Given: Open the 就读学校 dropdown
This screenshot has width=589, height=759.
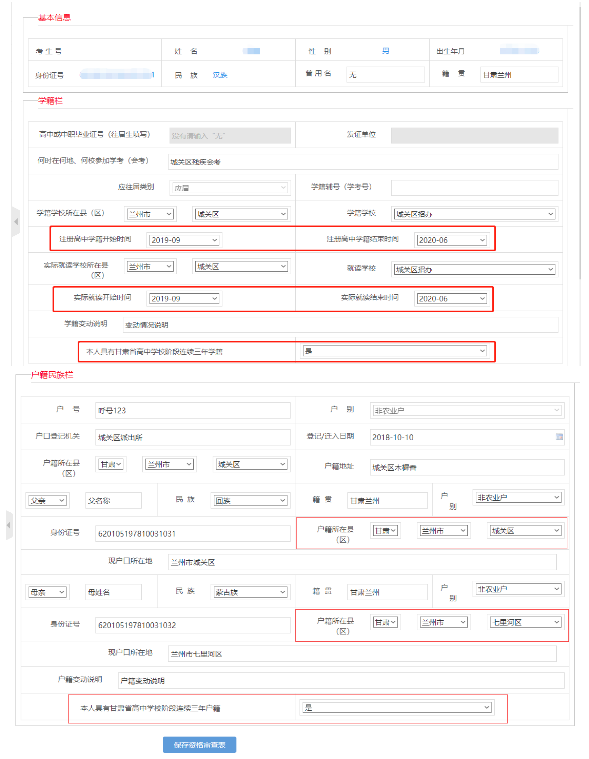Looking at the screenshot, I should point(474,269).
